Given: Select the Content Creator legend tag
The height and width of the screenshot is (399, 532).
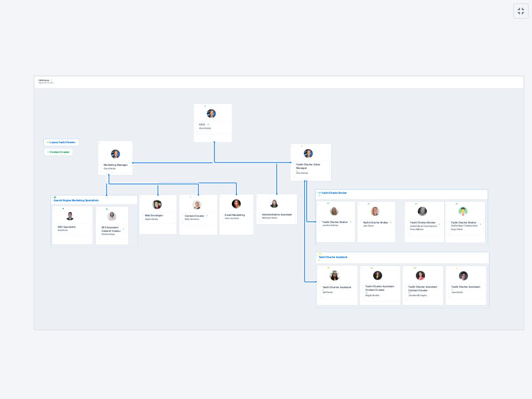Looking at the screenshot, I should point(59,152).
